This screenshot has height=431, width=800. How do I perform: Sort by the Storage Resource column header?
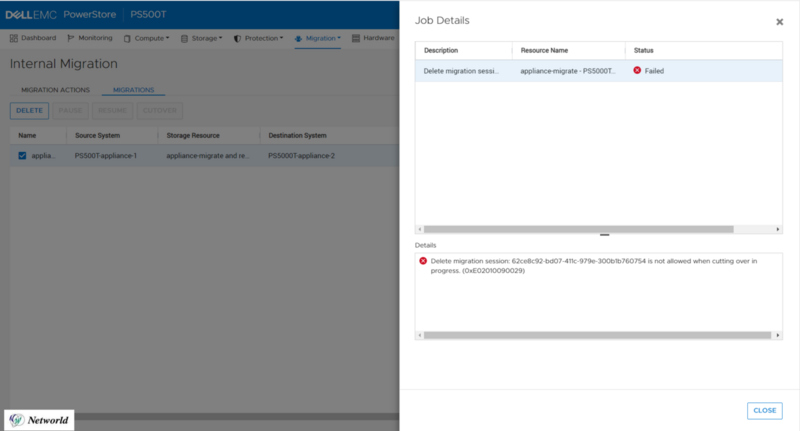pos(193,136)
